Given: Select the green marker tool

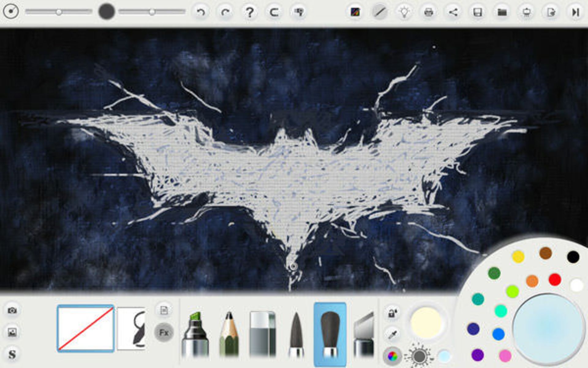Looking at the screenshot, I should pos(195,334).
